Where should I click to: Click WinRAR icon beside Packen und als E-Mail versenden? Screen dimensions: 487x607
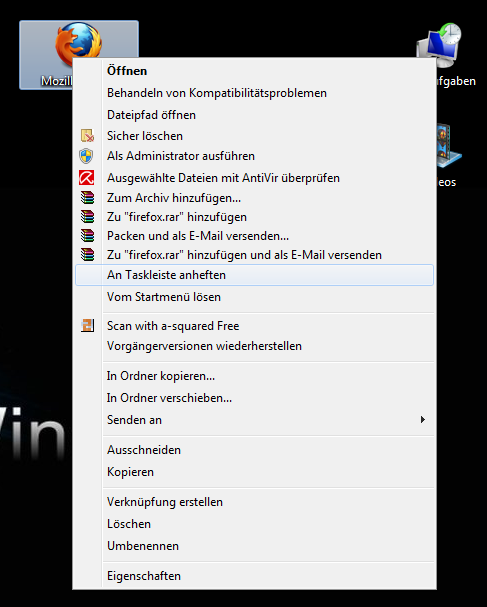coord(87,235)
